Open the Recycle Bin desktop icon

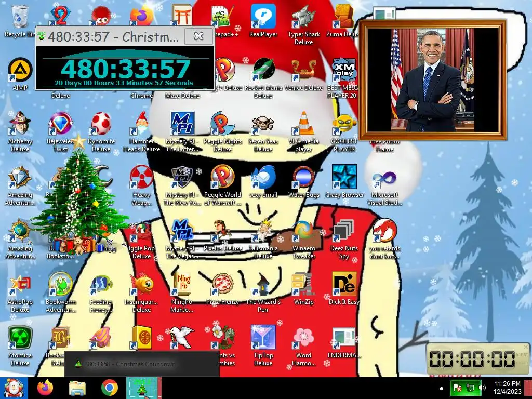coord(20,21)
